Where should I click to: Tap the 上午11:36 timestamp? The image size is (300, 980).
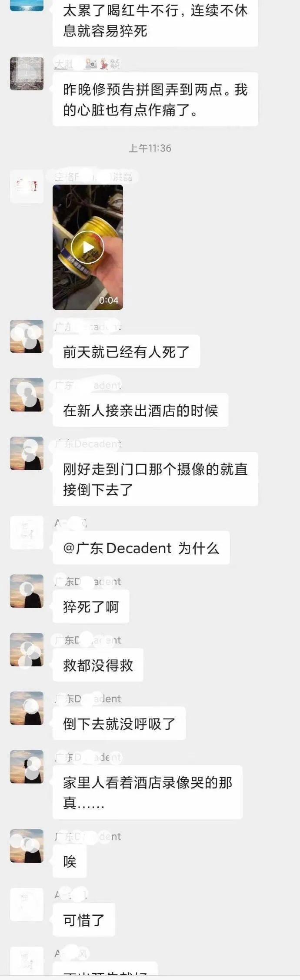pos(150,148)
